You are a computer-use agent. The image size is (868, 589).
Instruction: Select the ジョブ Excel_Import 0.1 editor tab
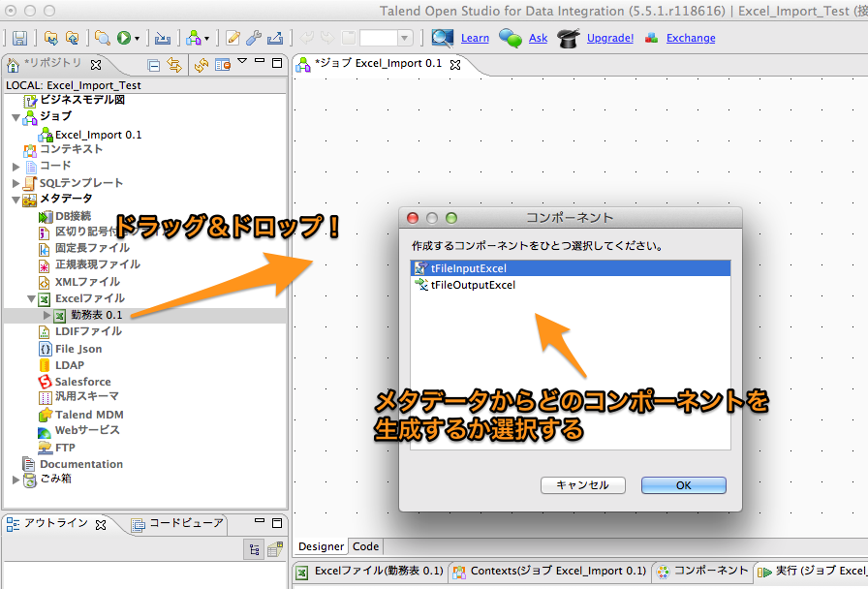pos(378,64)
